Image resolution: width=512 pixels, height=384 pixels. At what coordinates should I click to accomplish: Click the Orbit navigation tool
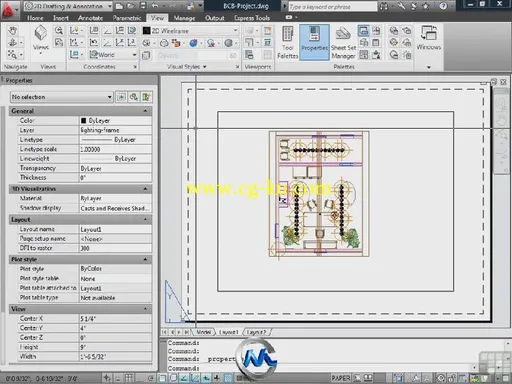(x=13, y=43)
